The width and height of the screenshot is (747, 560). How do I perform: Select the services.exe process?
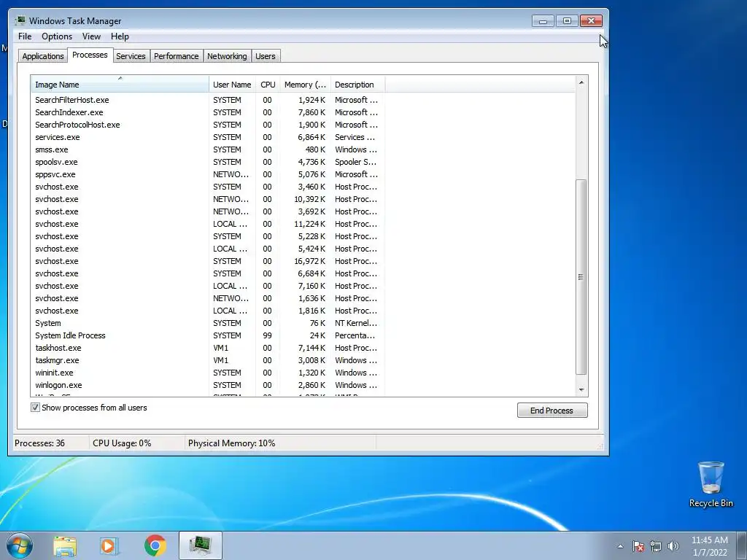click(x=208, y=137)
